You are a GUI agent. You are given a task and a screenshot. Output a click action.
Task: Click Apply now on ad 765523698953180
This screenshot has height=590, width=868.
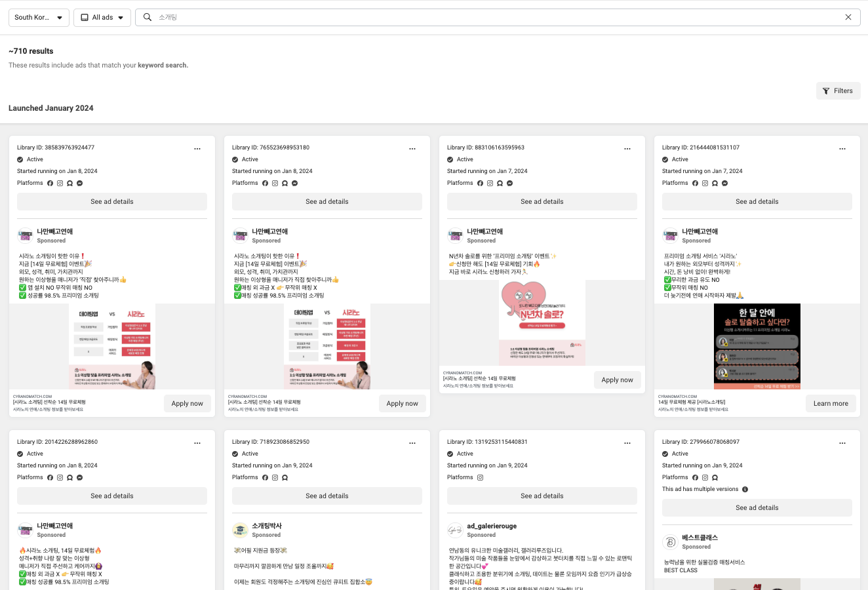[403, 404]
